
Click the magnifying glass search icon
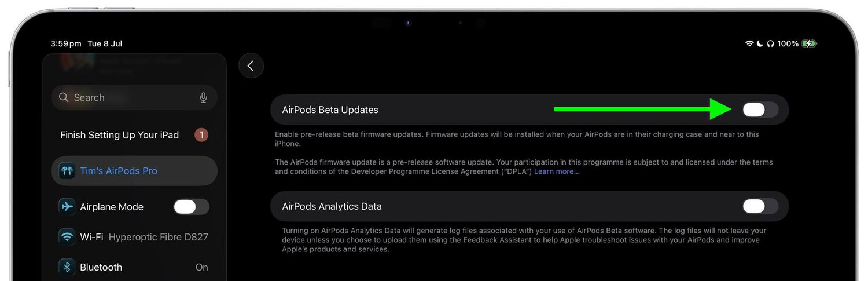click(64, 97)
